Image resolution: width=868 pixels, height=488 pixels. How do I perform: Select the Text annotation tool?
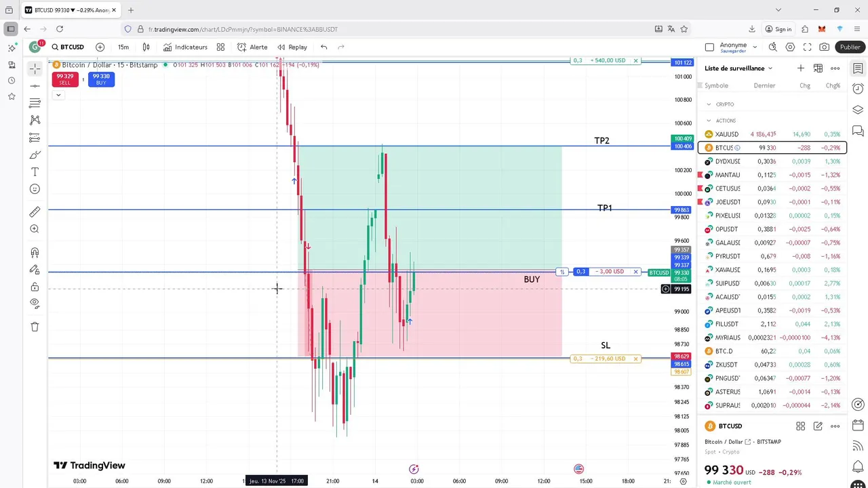click(35, 172)
